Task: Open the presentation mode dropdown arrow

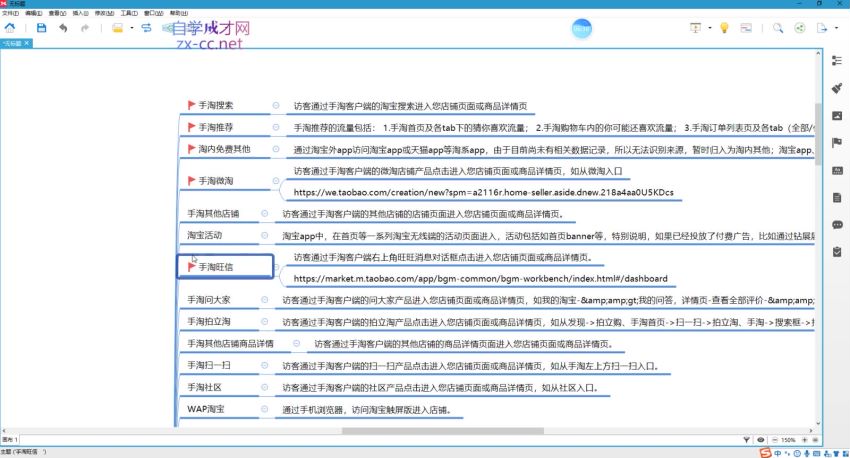Action: pyautogui.click(x=710, y=28)
